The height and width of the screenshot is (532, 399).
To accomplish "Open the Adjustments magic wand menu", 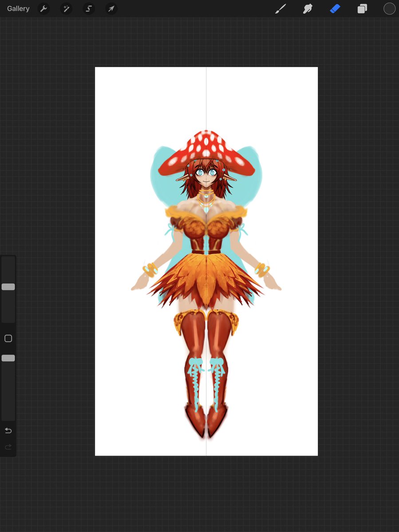I will (x=66, y=8).
